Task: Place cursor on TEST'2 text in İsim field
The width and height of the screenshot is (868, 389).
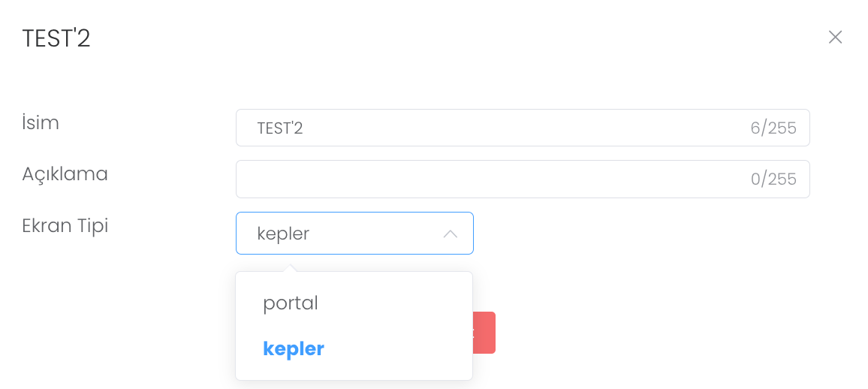Action: tap(280, 128)
